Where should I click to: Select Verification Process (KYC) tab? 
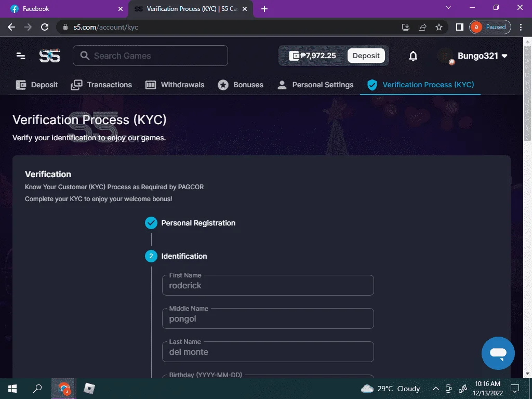(x=420, y=85)
